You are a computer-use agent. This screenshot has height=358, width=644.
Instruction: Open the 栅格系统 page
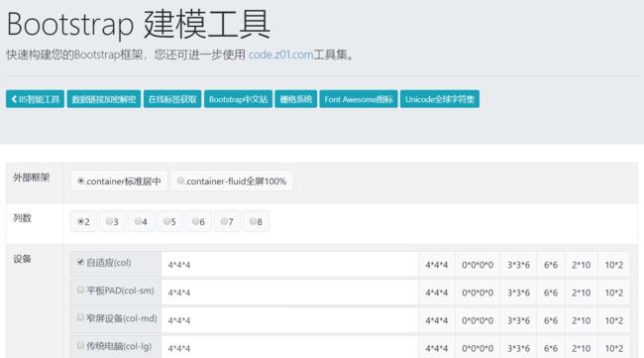point(296,99)
